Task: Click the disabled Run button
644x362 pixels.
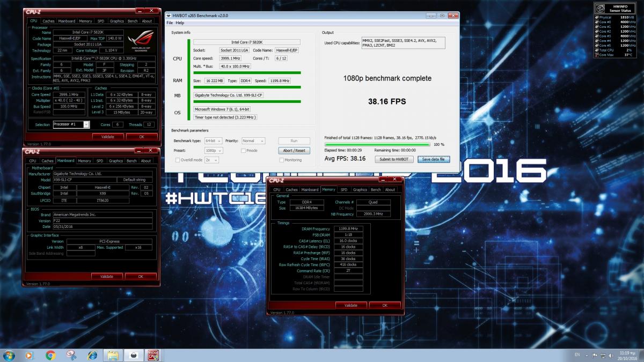Action: pos(294,141)
